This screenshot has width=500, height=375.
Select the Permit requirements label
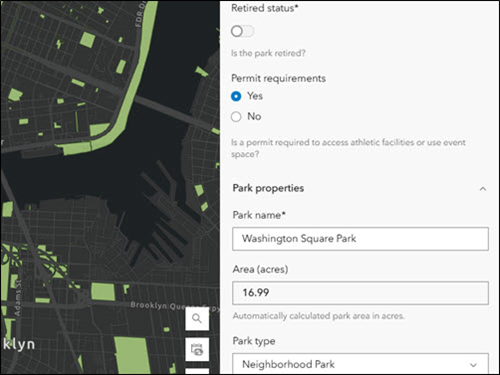click(x=278, y=78)
